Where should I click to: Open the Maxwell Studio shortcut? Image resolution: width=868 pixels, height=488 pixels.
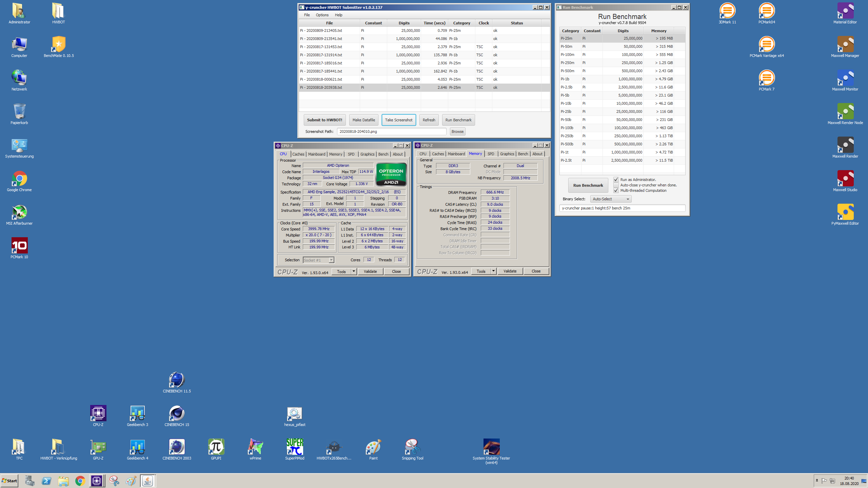(x=845, y=181)
